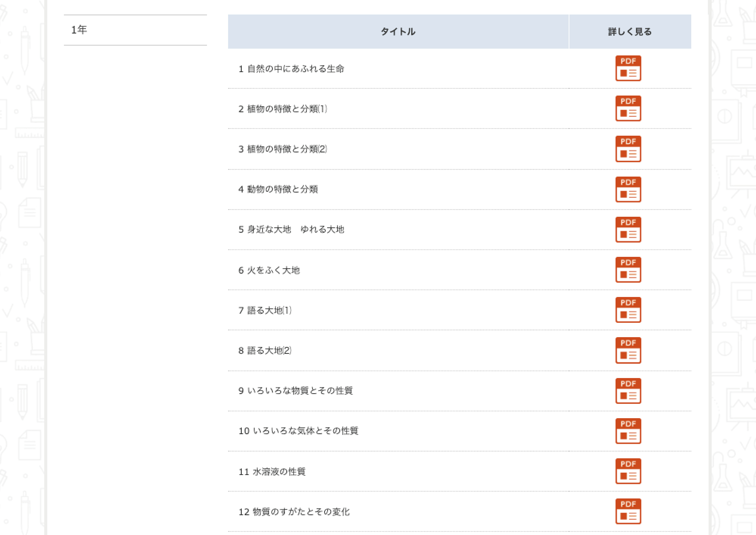Open PDF for 4 動物の特徴と分類
Image resolution: width=756 pixels, height=535 pixels.
(x=628, y=189)
